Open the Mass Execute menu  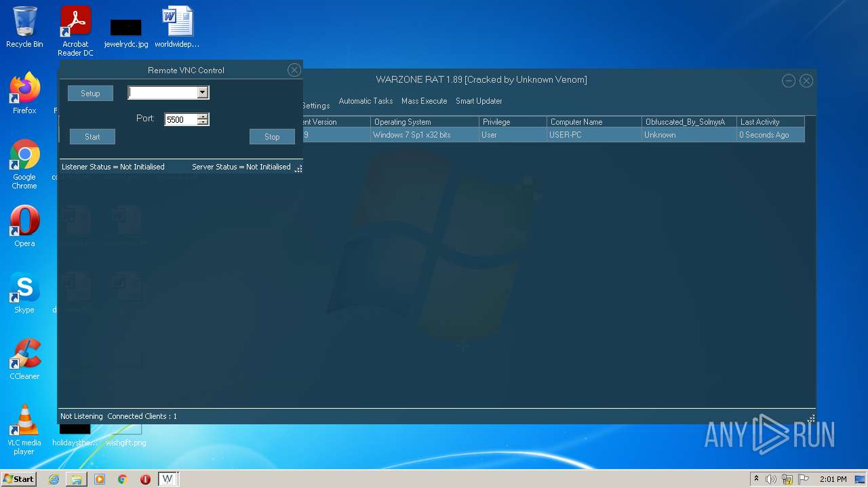(x=425, y=101)
